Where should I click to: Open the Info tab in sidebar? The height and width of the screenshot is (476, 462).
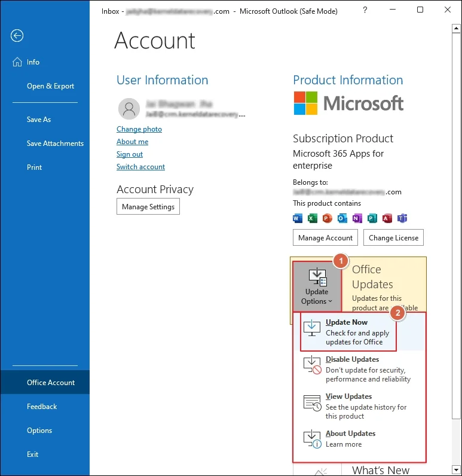[x=45, y=62]
